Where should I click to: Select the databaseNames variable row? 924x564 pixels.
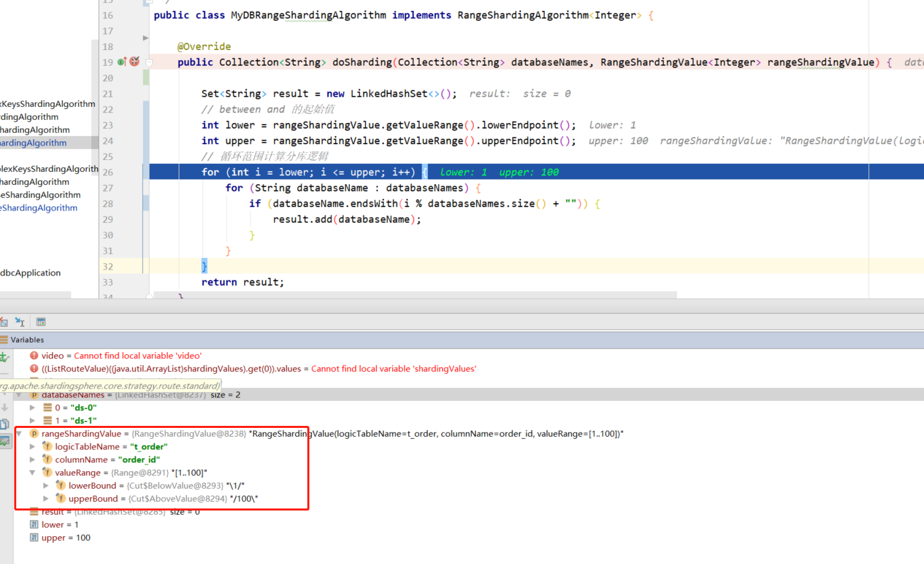pos(468,395)
